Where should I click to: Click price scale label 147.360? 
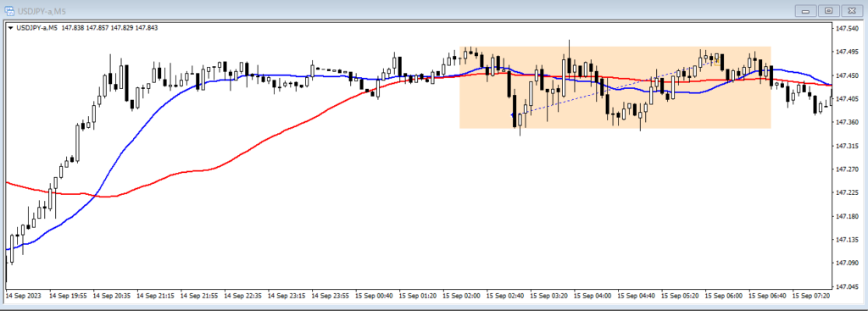point(848,122)
